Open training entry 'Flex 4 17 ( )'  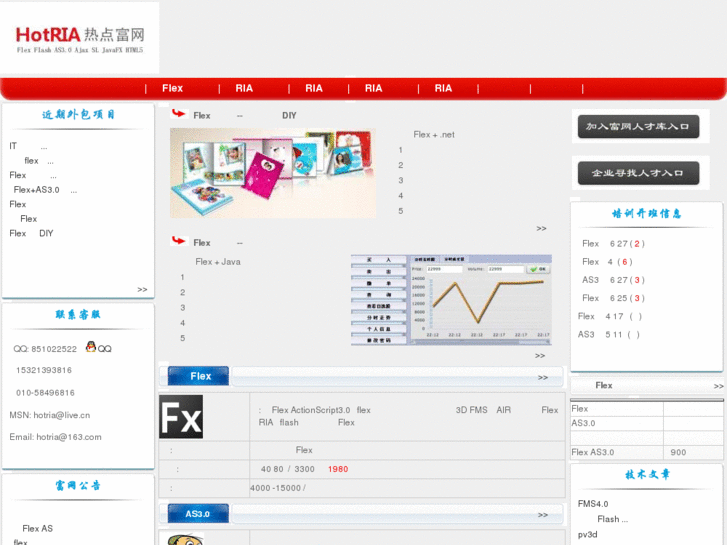coord(610,316)
